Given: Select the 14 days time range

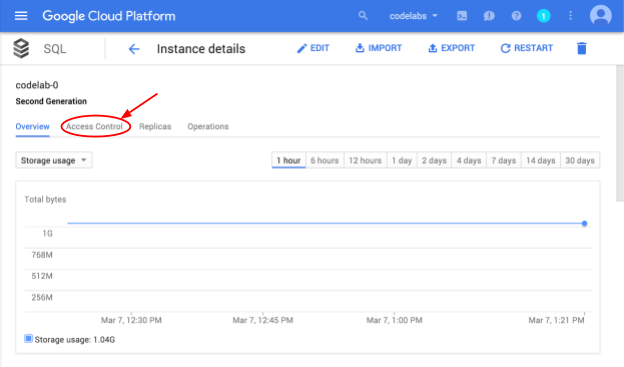Looking at the screenshot, I should click(x=540, y=160).
